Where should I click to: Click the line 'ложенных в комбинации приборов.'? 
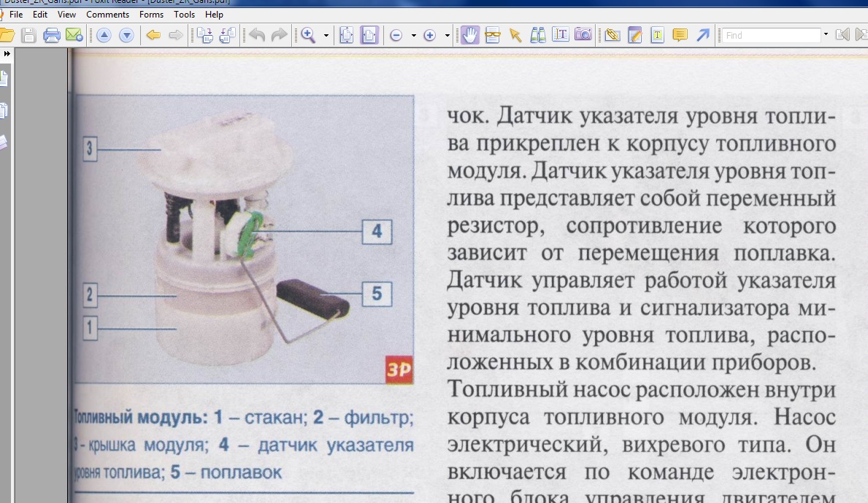[631, 362]
